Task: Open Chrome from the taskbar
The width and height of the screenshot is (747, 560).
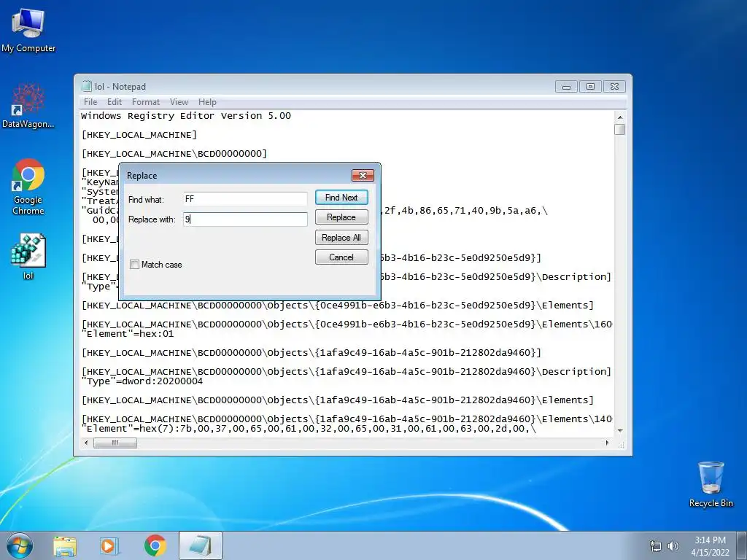Action: click(x=155, y=545)
